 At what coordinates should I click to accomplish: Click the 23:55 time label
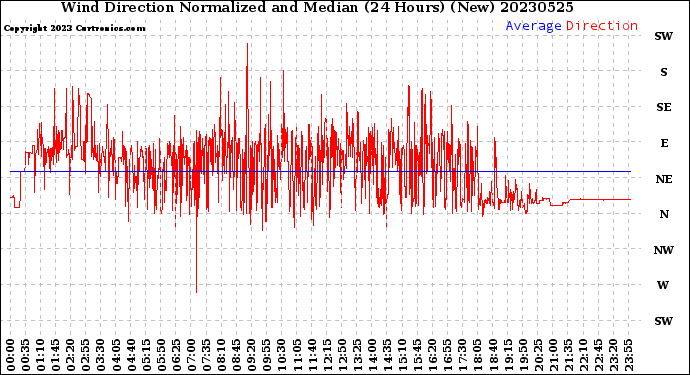[628, 355]
